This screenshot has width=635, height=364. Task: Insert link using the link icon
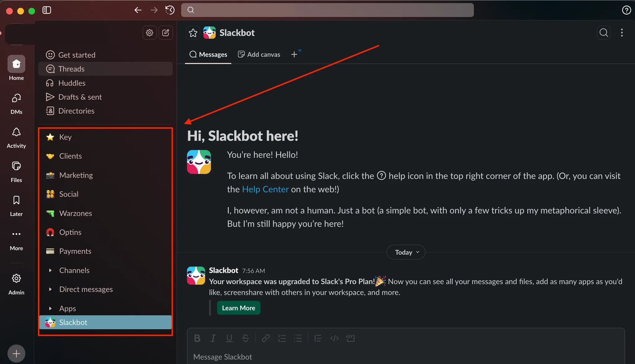pyautogui.click(x=265, y=338)
